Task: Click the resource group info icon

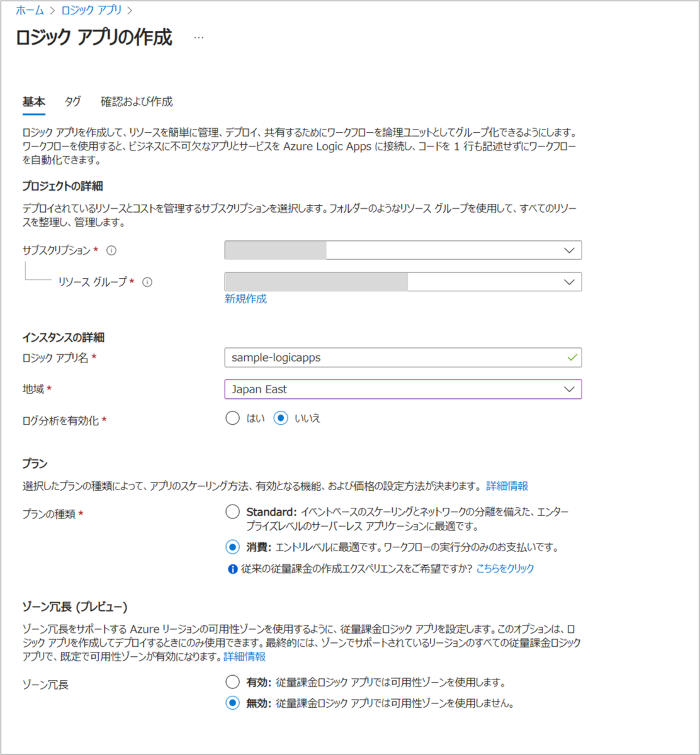Action: click(147, 282)
